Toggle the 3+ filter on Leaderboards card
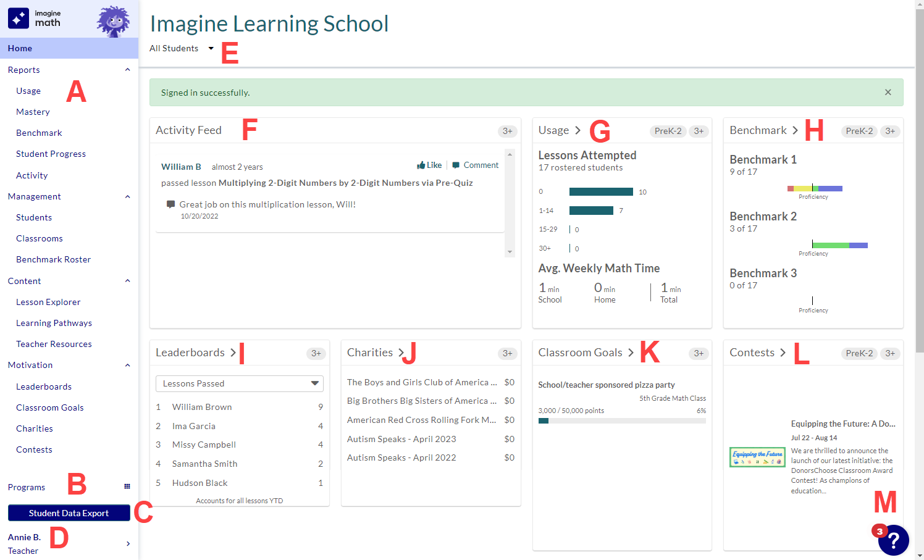 (316, 353)
